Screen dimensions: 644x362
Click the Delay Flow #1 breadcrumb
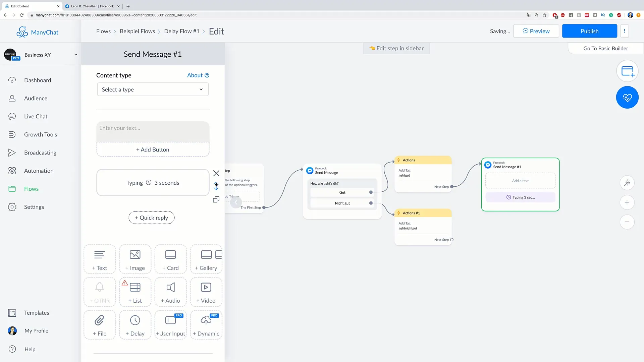click(182, 31)
